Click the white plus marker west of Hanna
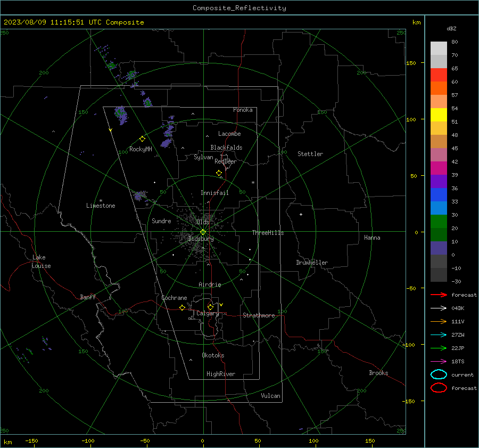The height and width of the screenshot is (448, 479). (x=301, y=214)
